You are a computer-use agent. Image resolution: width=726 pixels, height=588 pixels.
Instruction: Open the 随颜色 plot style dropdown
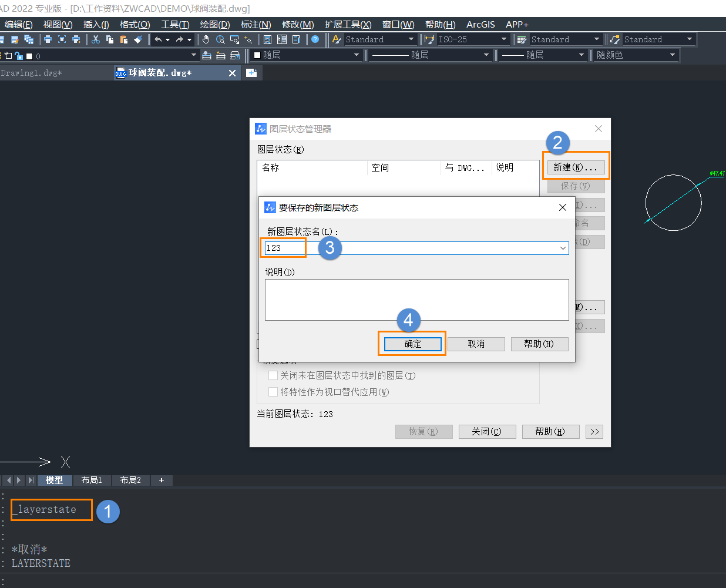pyautogui.click(x=672, y=55)
